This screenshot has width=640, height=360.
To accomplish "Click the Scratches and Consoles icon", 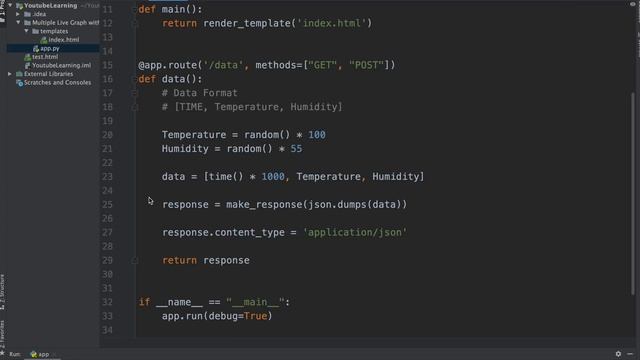I will (19, 83).
